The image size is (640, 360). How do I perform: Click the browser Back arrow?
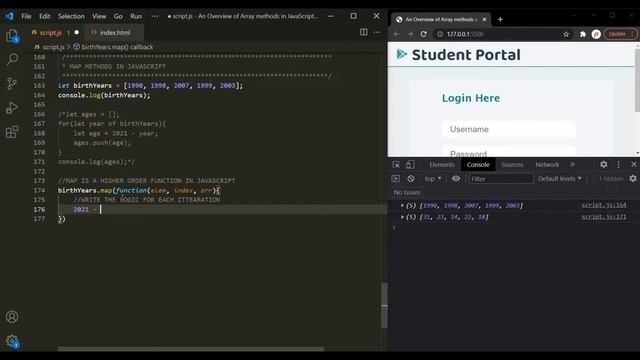pyautogui.click(x=396, y=34)
